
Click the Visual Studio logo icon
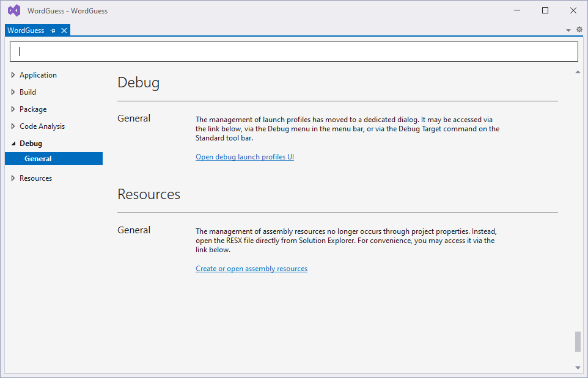[x=13, y=10]
